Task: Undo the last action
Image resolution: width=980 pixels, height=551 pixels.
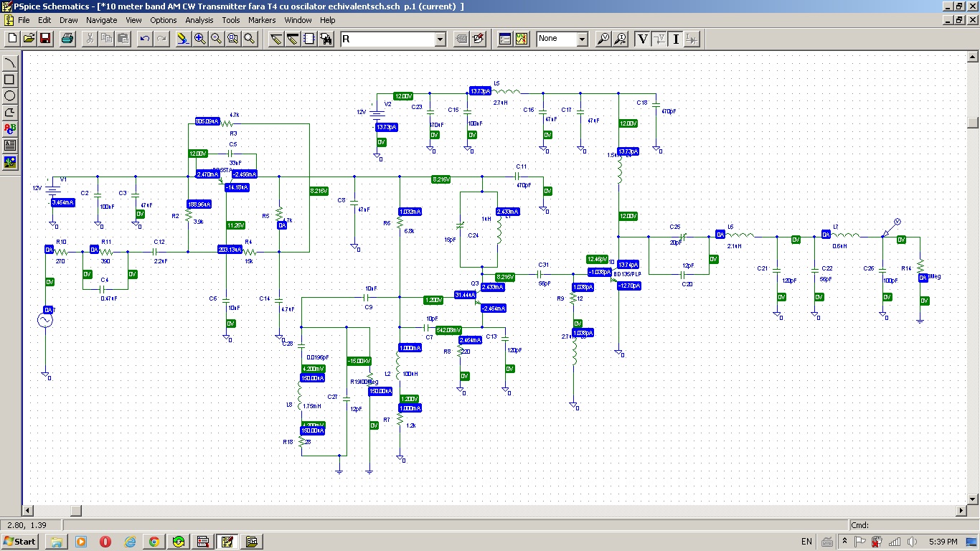Action: pyautogui.click(x=145, y=39)
